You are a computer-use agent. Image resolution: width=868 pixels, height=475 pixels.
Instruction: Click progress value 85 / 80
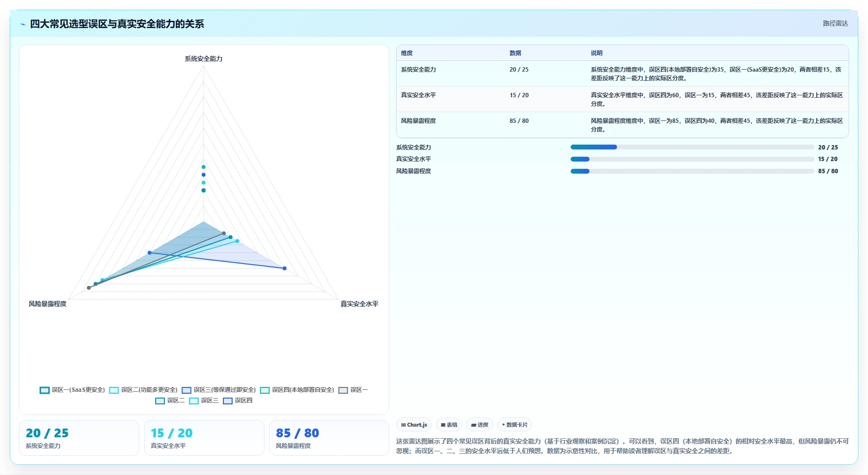tap(828, 171)
